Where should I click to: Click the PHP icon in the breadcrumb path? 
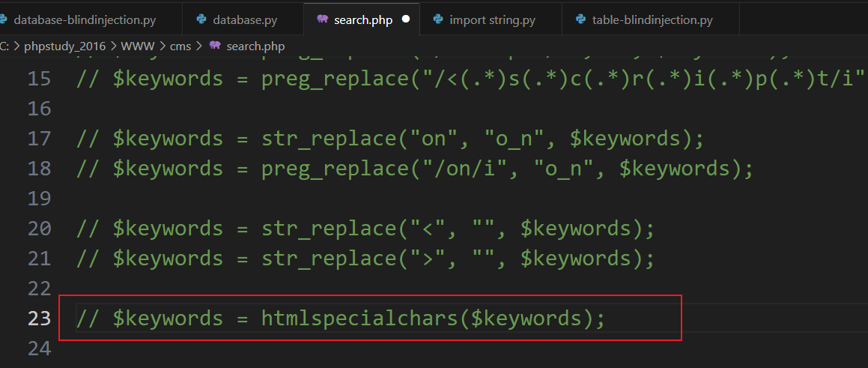click(x=216, y=46)
